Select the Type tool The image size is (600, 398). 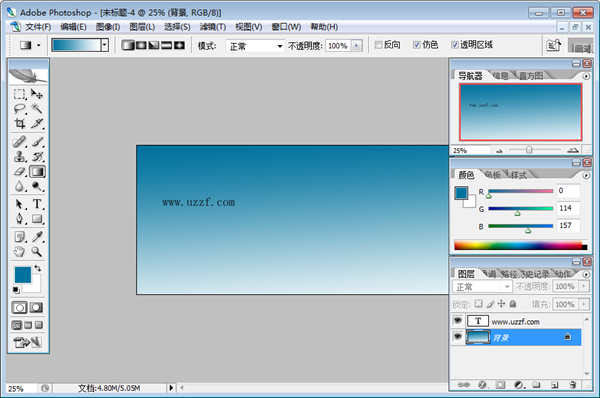37,204
